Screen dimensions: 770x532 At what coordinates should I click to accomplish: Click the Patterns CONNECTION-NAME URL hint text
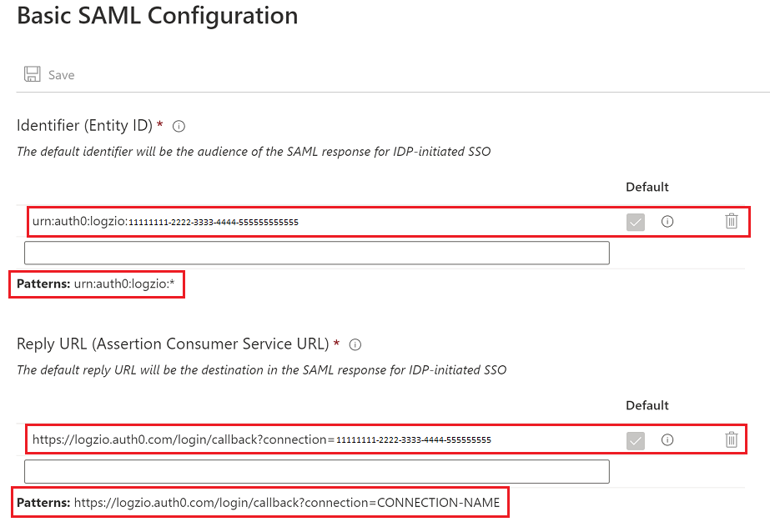[x=259, y=503]
